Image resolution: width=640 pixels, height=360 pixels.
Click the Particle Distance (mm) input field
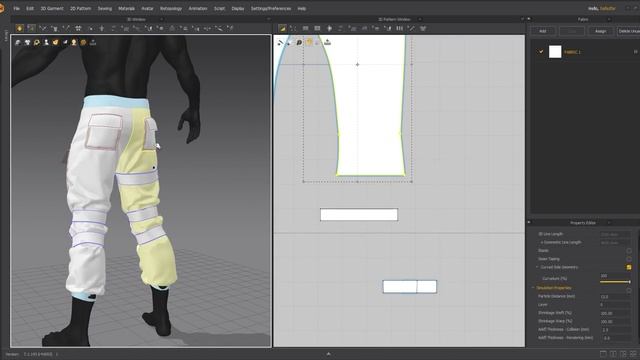tap(615, 297)
